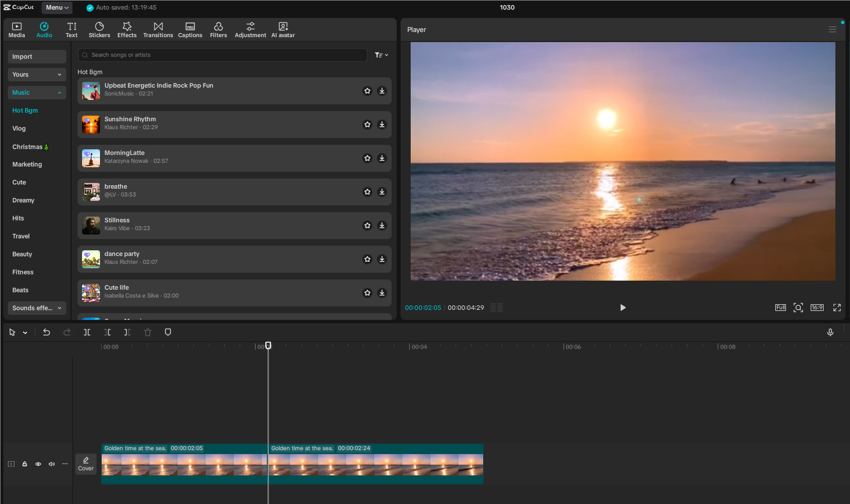Viewport: 850px width, 504px height.
Task: Open the Yours audio dropdown
Action: click(x=37, y=74)
